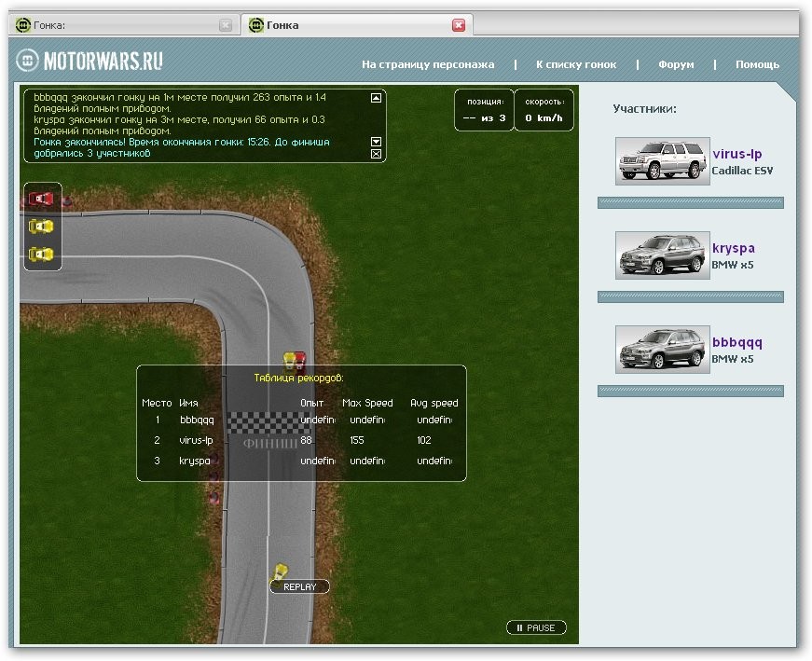This screenshot has height=661, width=812.
Task: Click the Участники heading
Action: pyautogui.click(x=644, y=109)
